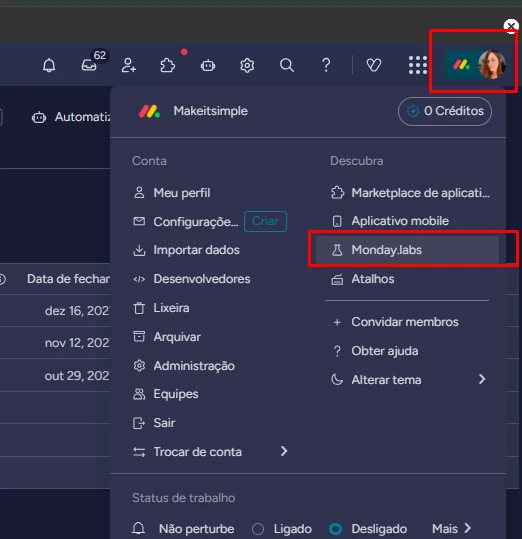The width and height of the screenshot is (522, 539).
Task: Click the Makeitsimple account logo
Action: coord(149,111)
